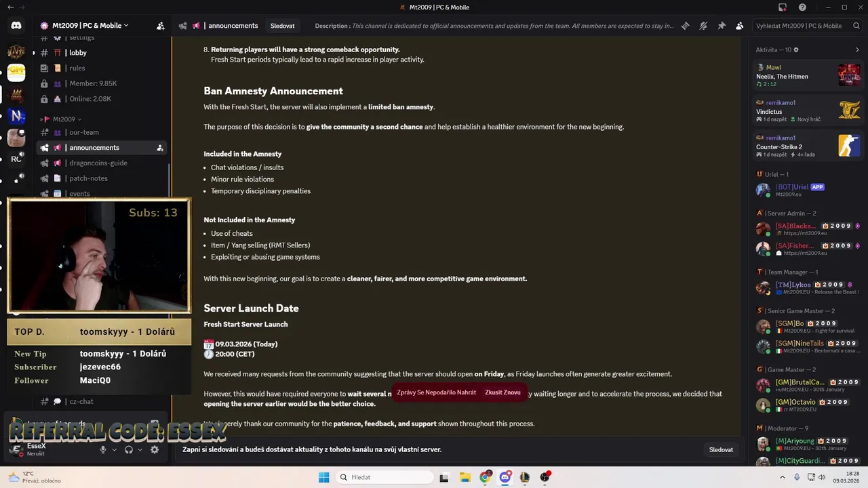Collapse the Mt2009 channel category
Image resolution: width=868 pixels, height=488 pixels.
(63, 119)
